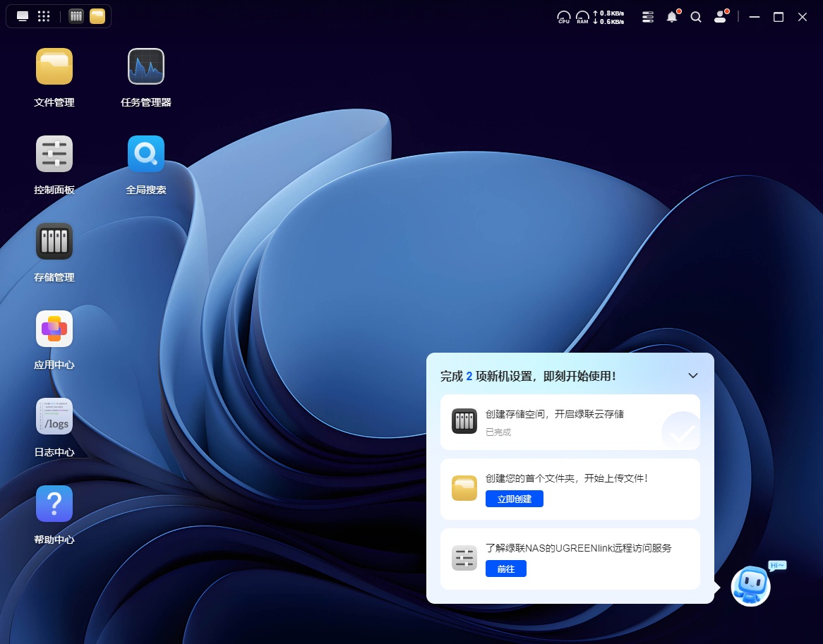
Task: Open the user account icon in top bar
Action: (720, 17)
